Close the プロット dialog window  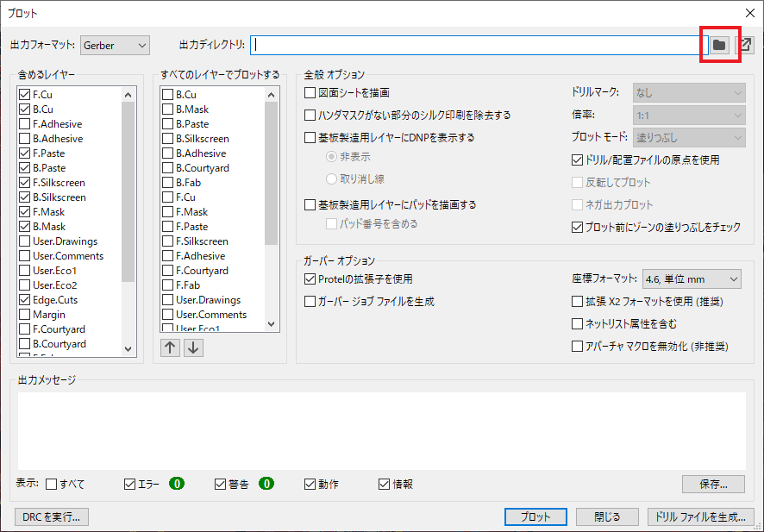tap(750, 13)
